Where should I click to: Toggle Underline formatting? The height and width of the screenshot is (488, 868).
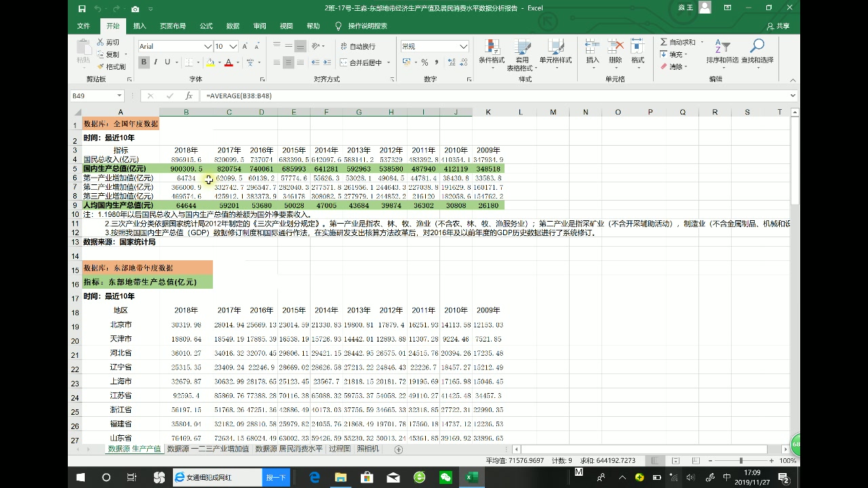pos(167,62)
